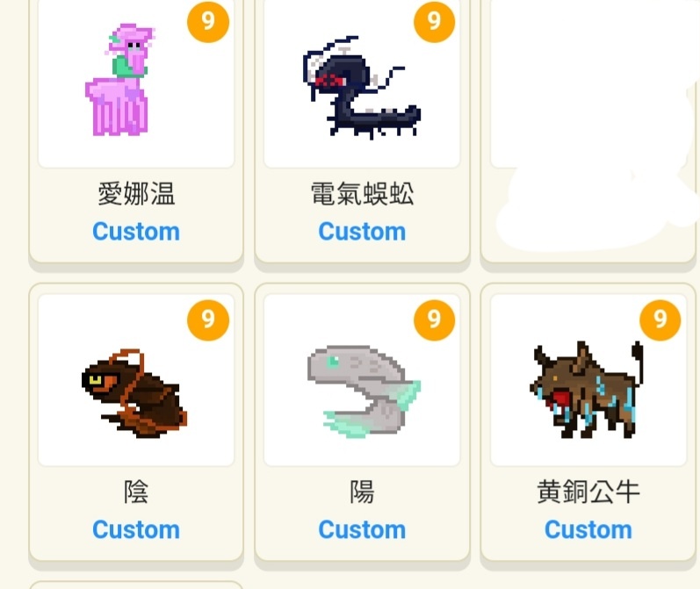
Task: Click the 陽 name label
Action: pyautogui.click(x=362, y=492)
